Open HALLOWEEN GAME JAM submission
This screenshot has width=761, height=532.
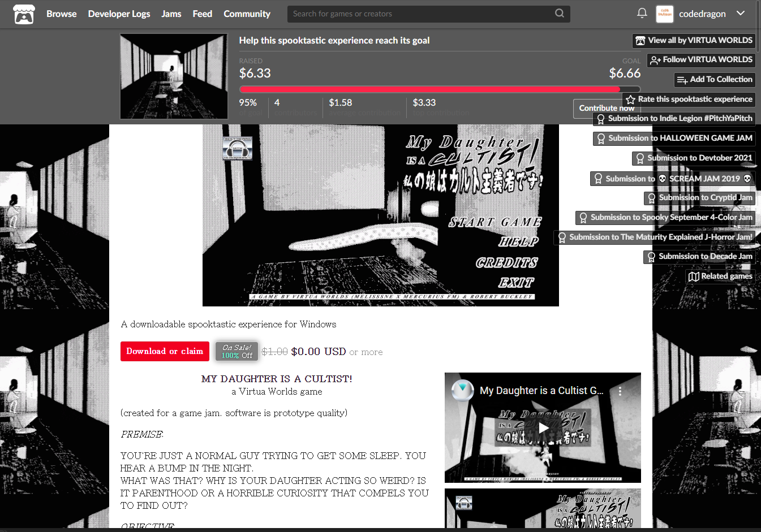point(674,139)
